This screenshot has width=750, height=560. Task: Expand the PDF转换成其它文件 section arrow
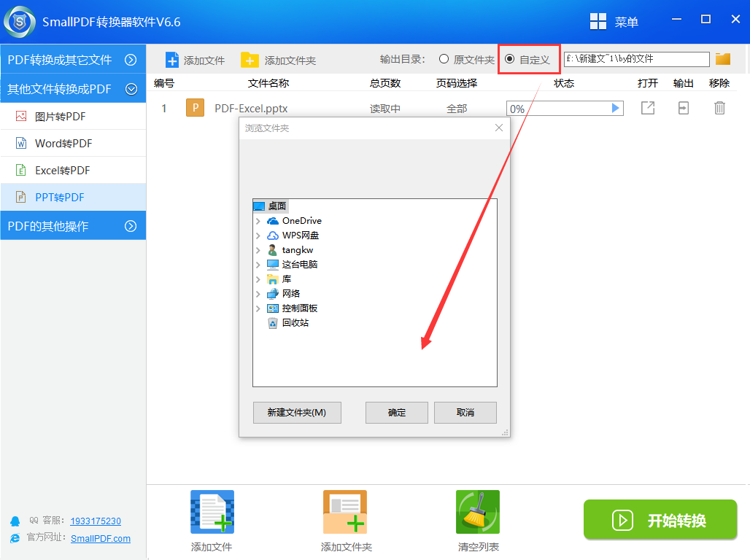coord(131,60)
